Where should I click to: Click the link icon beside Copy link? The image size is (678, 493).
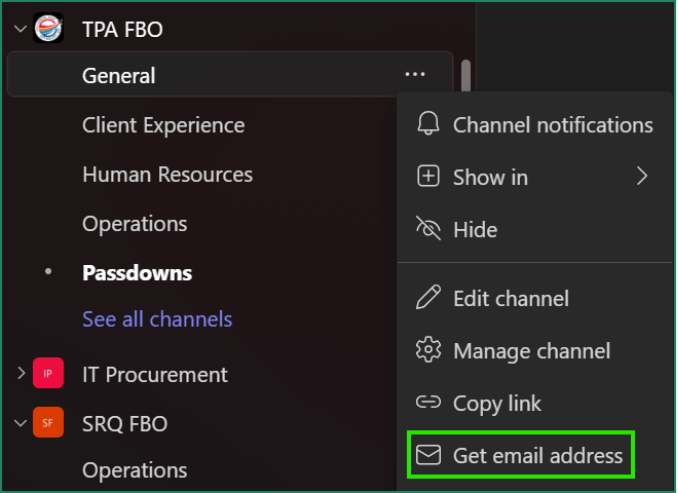point(428,403)
